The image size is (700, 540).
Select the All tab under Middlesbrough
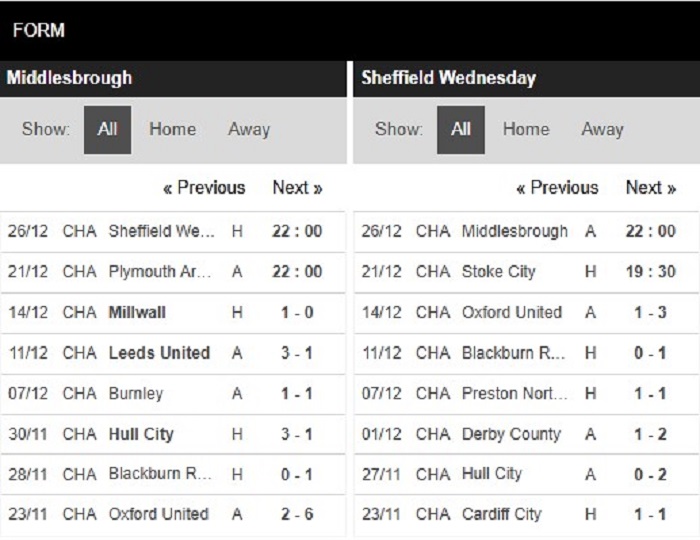coord(108,130)
